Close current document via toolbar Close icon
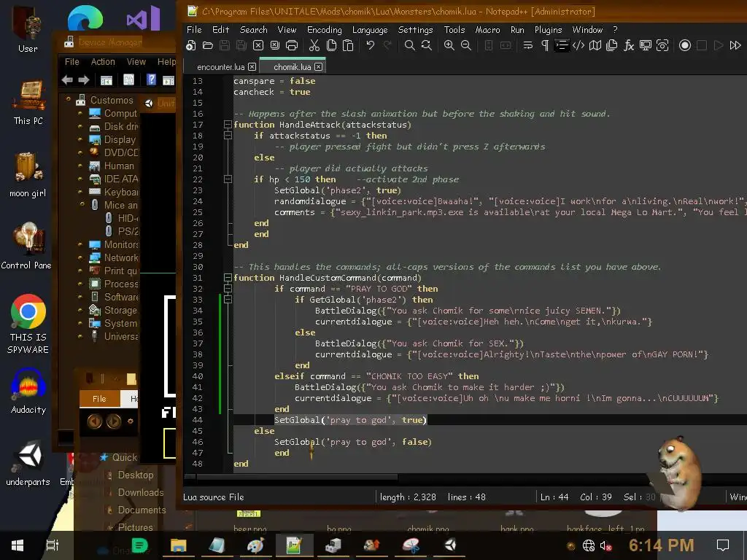 pos(258,45)
